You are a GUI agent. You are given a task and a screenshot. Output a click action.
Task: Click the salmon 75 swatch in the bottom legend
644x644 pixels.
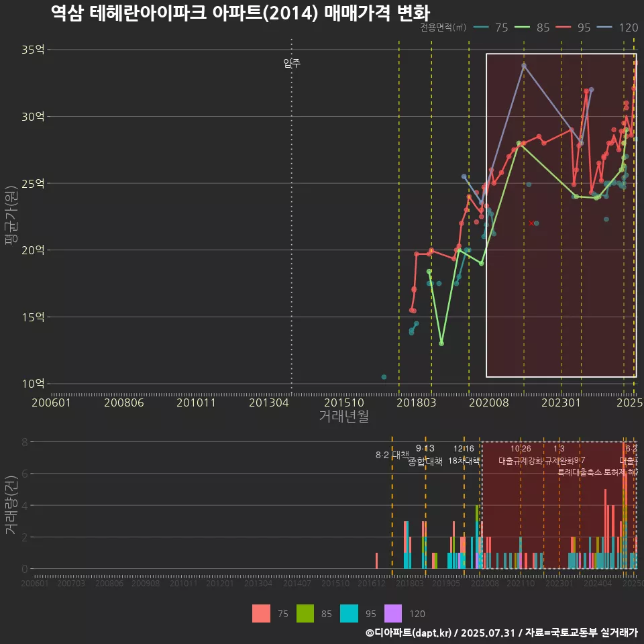pyautogui.click(x=261, y=614)
